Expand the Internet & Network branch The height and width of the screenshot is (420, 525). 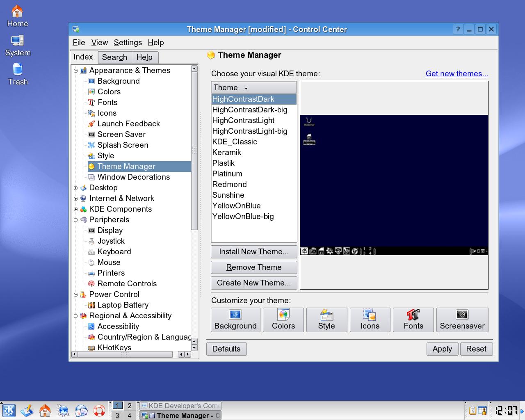click(x=75, y=199)
